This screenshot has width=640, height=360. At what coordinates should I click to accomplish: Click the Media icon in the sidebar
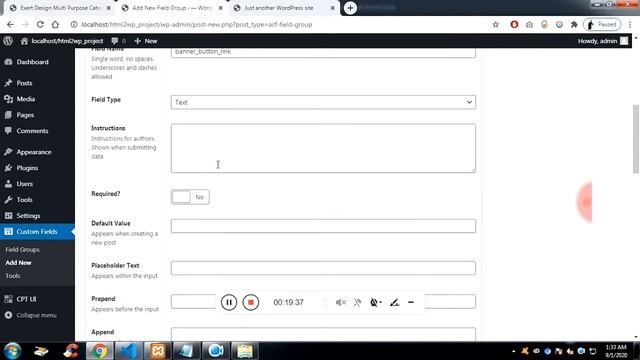pyautogui.click(x=8, y=99)
